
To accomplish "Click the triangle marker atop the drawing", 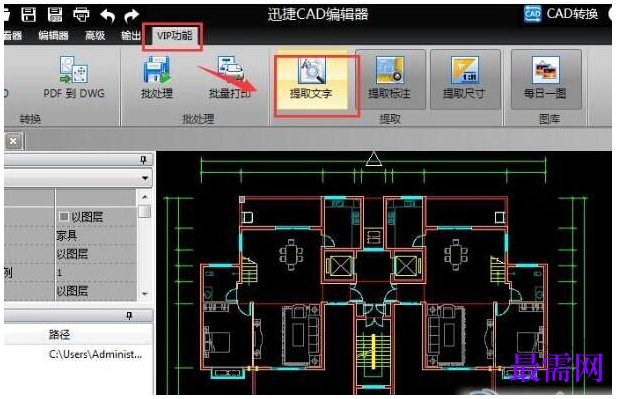I will pyautogui.click(x=374, y=159).
